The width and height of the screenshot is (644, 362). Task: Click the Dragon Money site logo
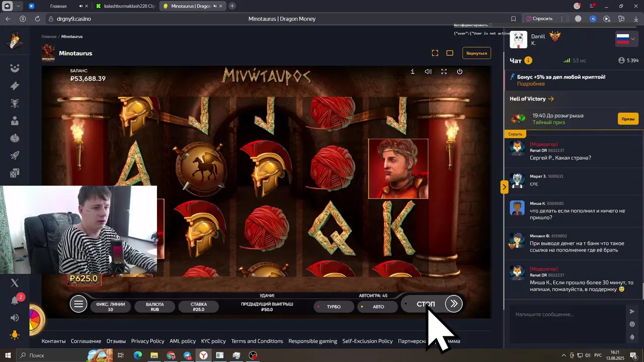(x=15, y=41)
